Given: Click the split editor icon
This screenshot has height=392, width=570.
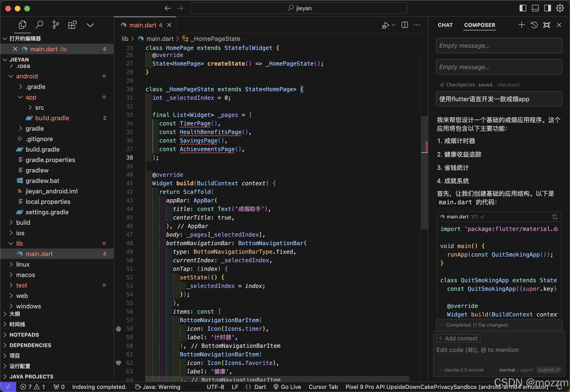Looking at the screenshot, I should [x=405, y=25].
